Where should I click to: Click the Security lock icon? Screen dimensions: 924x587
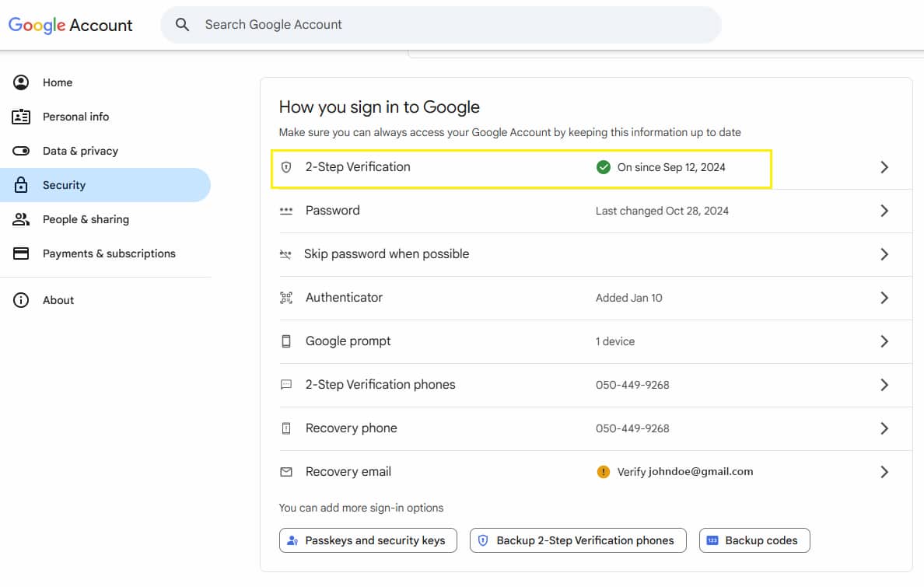coord(21,185)
